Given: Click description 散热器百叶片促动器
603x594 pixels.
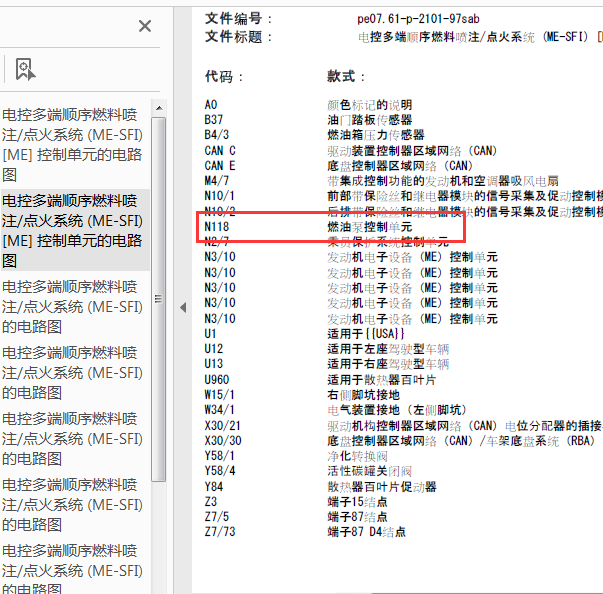Looking at the screenshot, I should [x=382, y=487].
